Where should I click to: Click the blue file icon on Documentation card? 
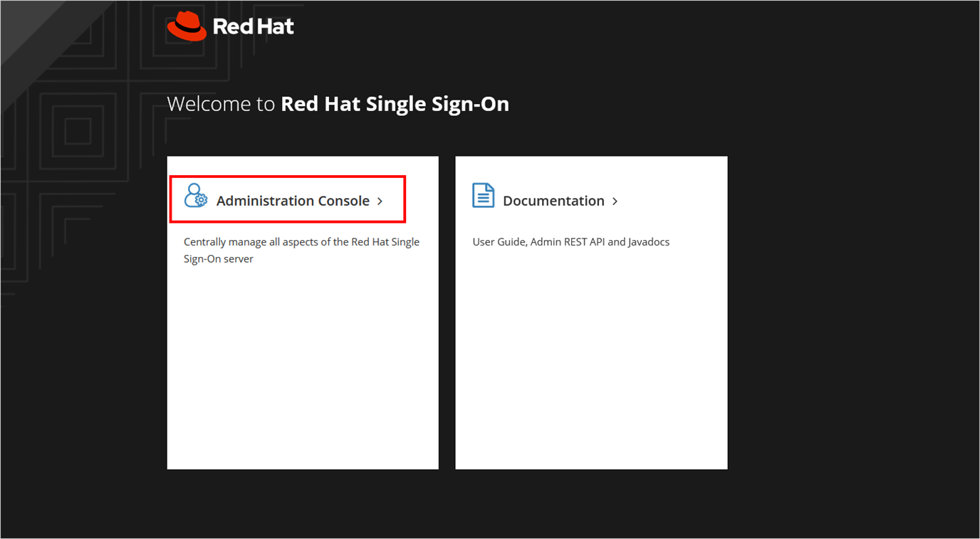(x=483, y=195)
